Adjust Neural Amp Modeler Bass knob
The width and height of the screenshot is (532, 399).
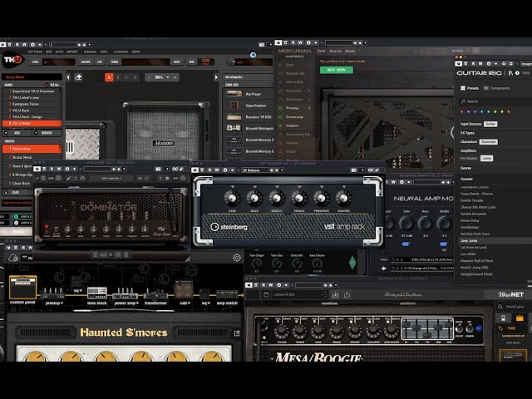[x=425, y=223]
